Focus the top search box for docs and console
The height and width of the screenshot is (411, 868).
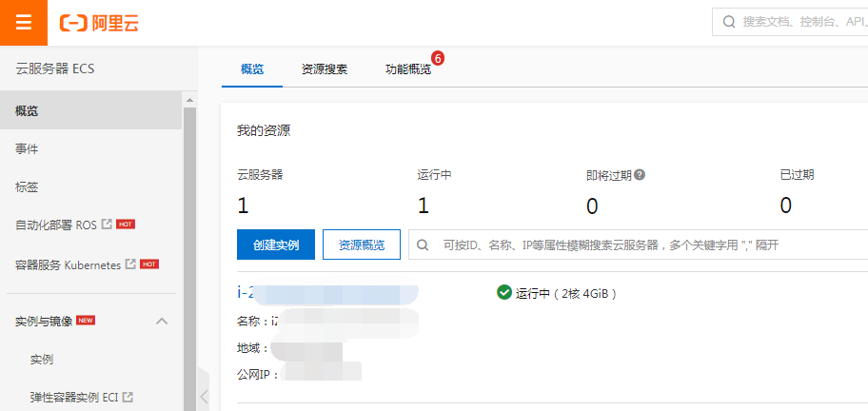[x=790, y=22]
